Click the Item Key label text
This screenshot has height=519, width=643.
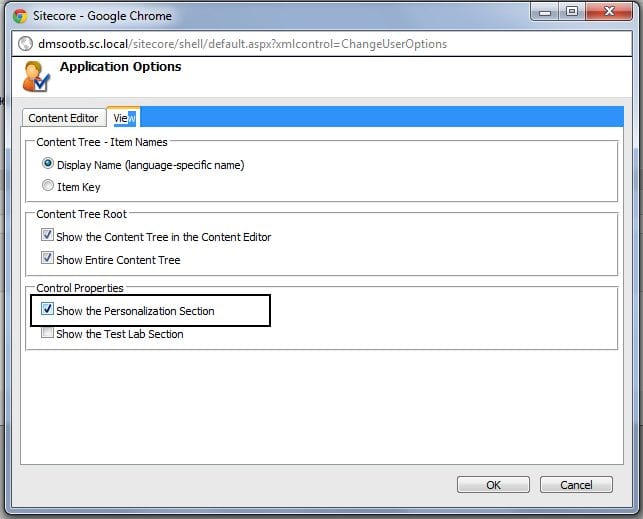pyautogui.click(x=79, y=187)
